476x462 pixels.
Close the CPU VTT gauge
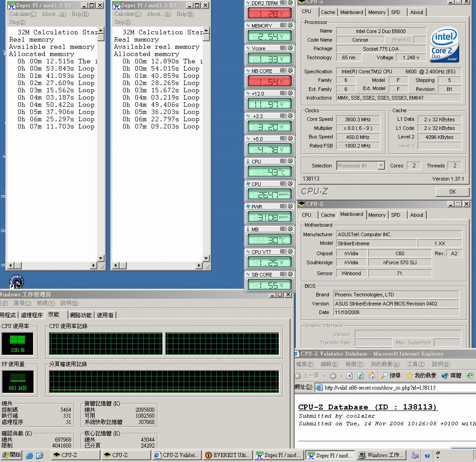pyautogui.click(x=290, y=251)
